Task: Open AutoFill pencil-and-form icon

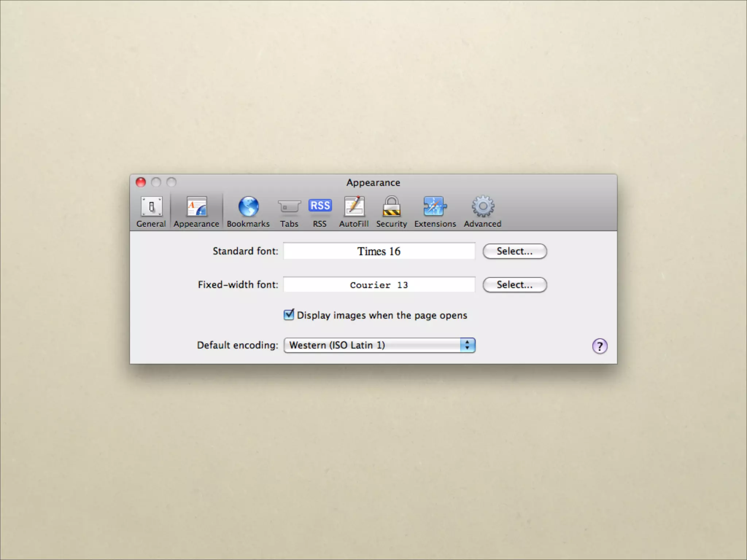Action: pyautogui.click(x=354, y=207)
